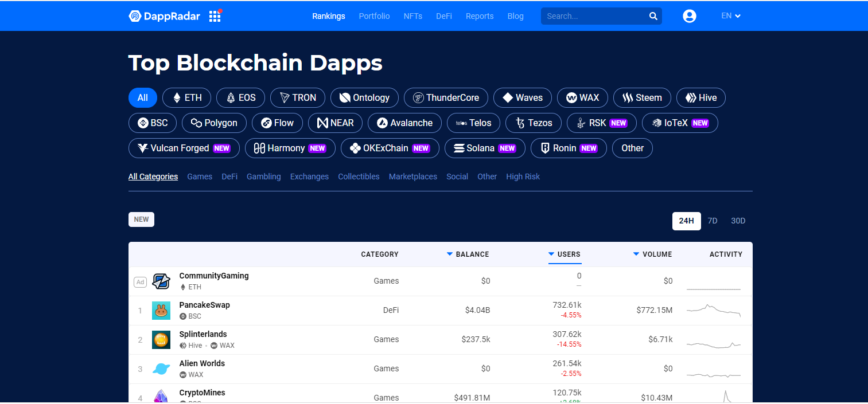Open Blog in top navigation

[516, 16]
